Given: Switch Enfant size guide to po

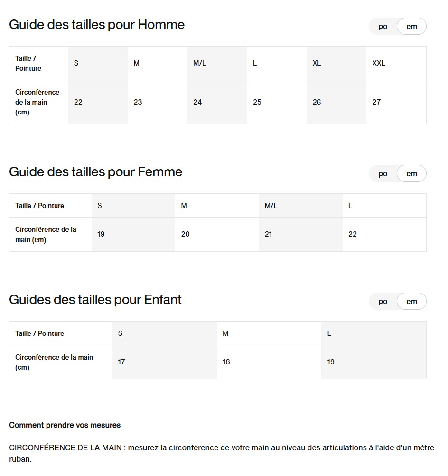Looking at the screenshot, I should pos(383,302).
